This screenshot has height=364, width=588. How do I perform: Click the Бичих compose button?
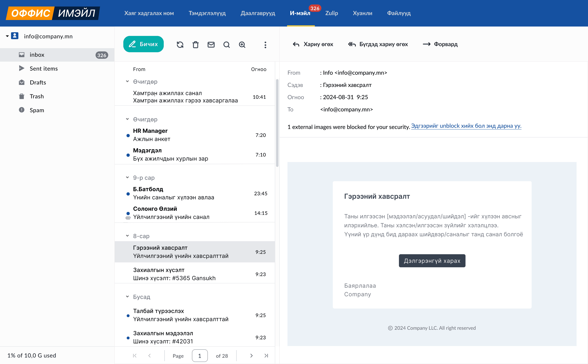tap(143, 44)
